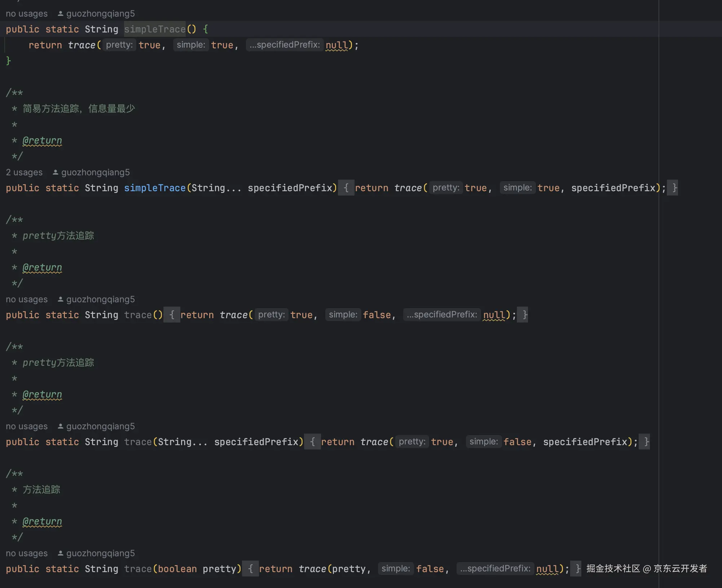This screenshot has width=722, height=588.
Task: Expand folded body of trace(String... specifiedPrefix)
Action: tap(312, 442)
